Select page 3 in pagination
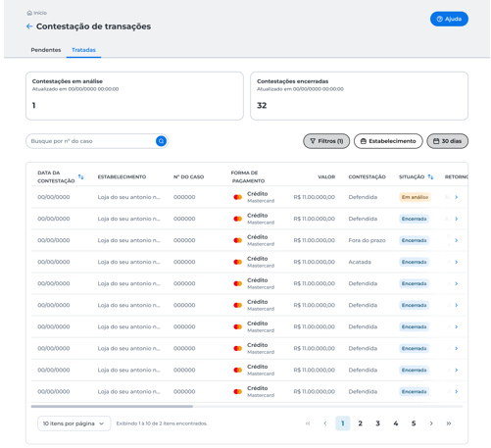Viewport: 491px width, 448px height. [377, 423]
